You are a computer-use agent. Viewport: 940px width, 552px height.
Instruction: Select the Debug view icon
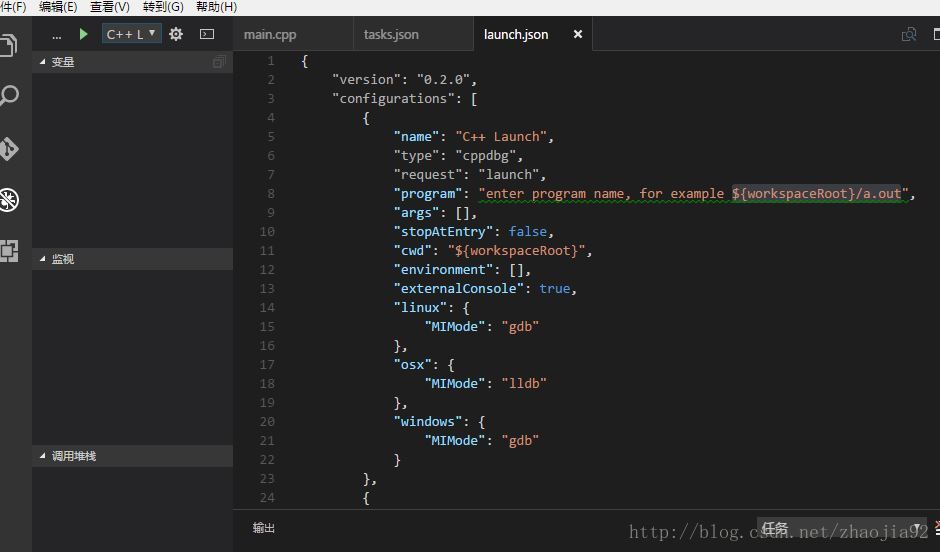9,200
